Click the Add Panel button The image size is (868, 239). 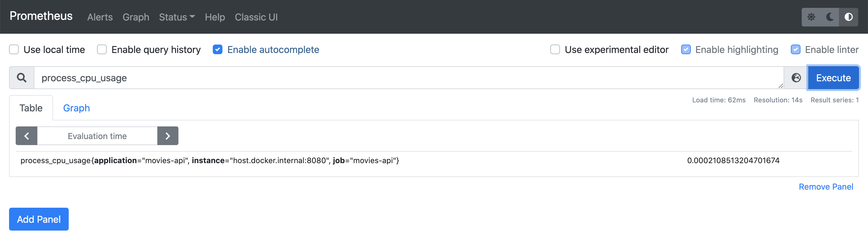click(x=39, y=219)
